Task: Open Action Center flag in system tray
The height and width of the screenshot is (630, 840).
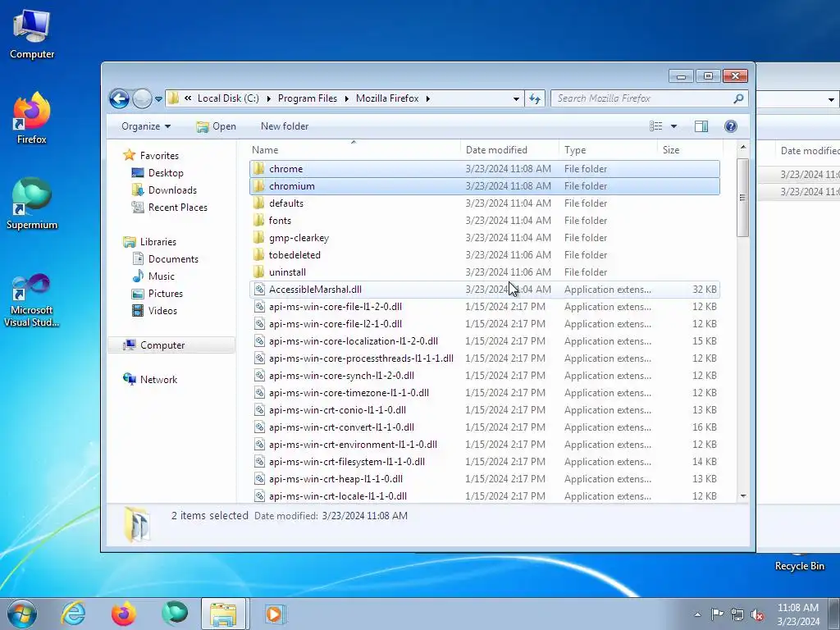Action: coord(717,614)
